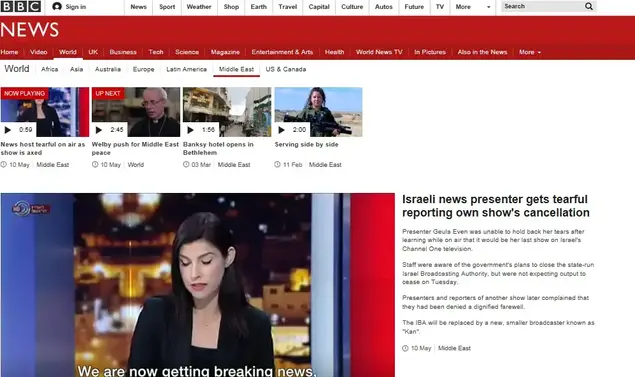The height and width of the screenshot is (377, 635).
Task: Open the Culture top menu item
Action: pyautogui.click(x=352, y=7)
